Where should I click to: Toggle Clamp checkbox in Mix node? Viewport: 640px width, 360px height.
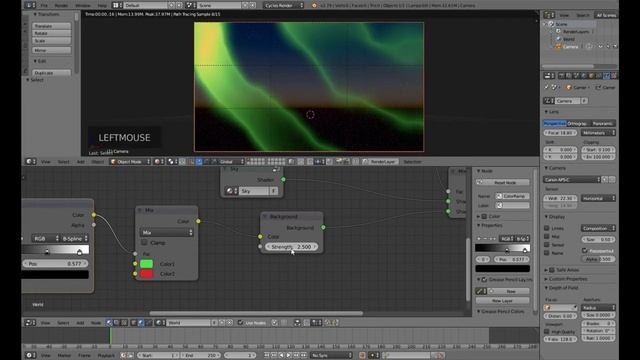coord(144,242)
